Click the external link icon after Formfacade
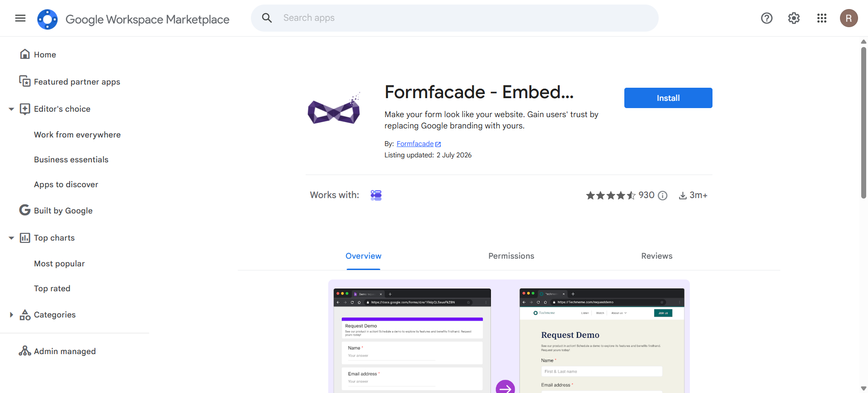Image resolution: width=868 pixels, height=393 pixels. pyautogui.click(x=438, y=144)
